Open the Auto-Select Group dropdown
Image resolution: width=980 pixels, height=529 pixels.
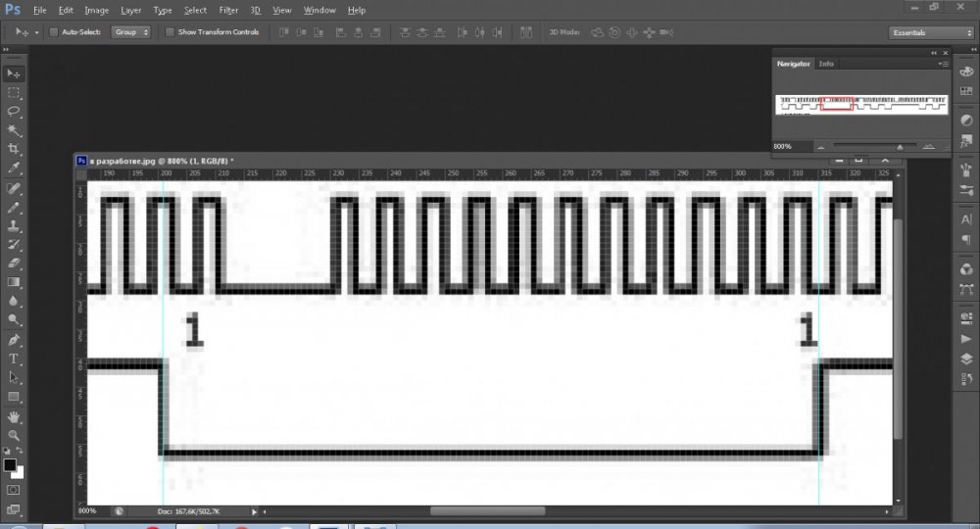coord(131,32)
